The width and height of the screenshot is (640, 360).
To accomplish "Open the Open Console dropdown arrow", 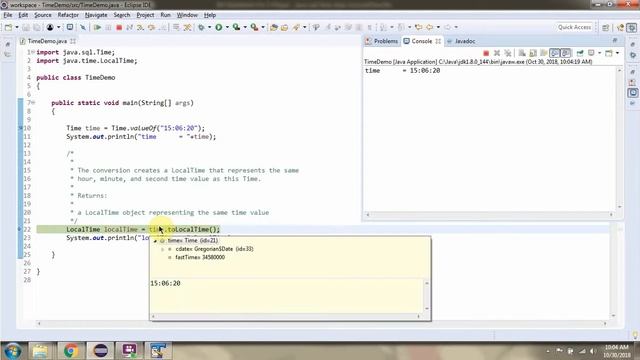I will coord(617,53).
